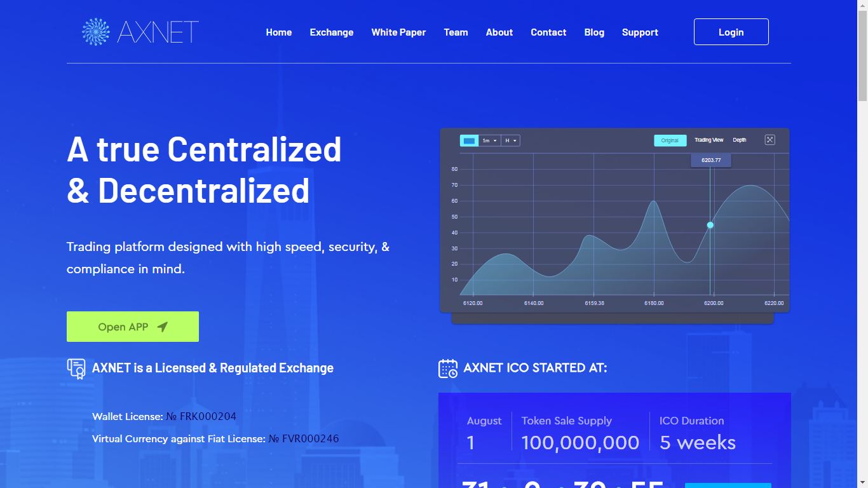Click the Login button

tap(731, 32)
